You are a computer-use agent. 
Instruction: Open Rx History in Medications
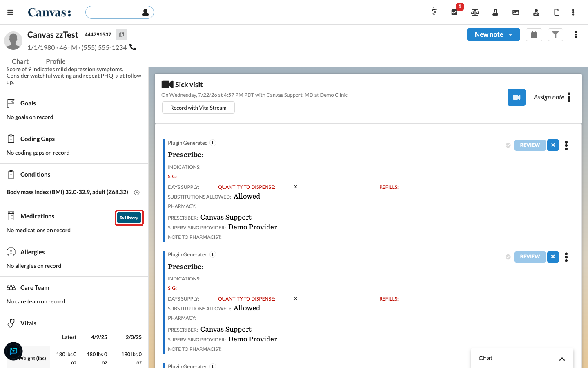point(129,218)
